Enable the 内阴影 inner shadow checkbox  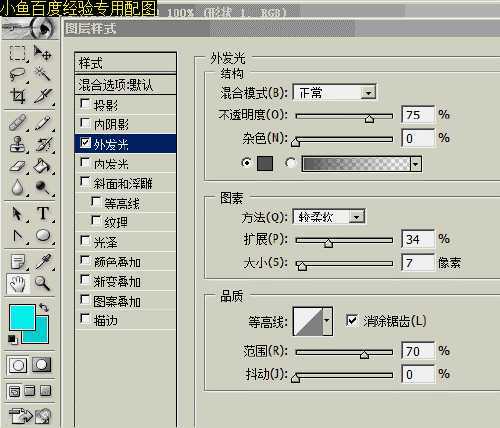tap(85, 123)
